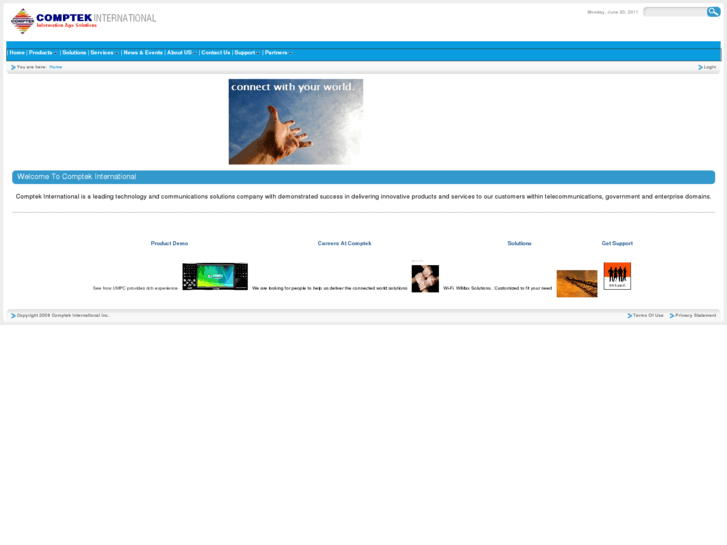The height and width of the screenshot is (545, 727).
Task: Click the Comptek International logo
Action: point(84,21)
